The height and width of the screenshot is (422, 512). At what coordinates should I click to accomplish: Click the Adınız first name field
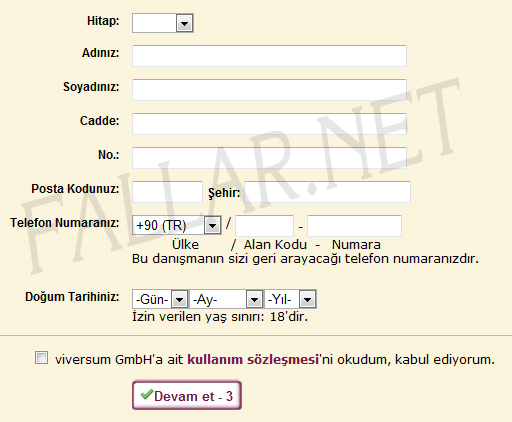click(x=269, y=56)
